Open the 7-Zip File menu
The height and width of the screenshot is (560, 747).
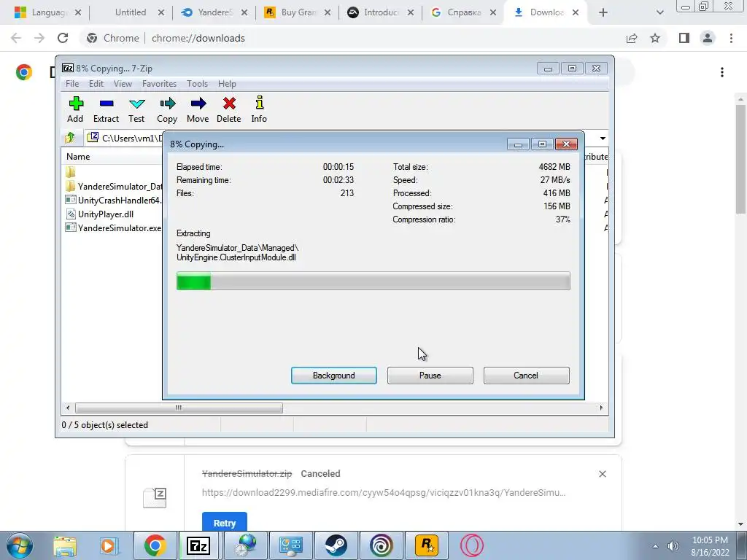pyautogui.click(x=72, y=84)
